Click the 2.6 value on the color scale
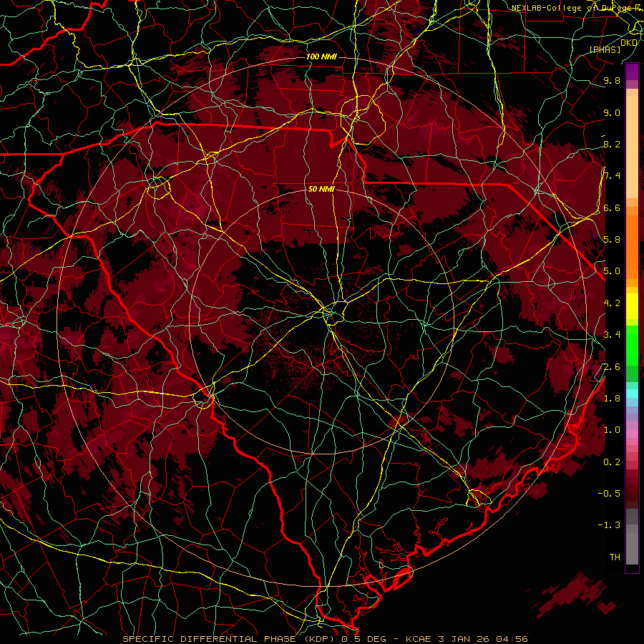644x644 pixels. point(612,366)
